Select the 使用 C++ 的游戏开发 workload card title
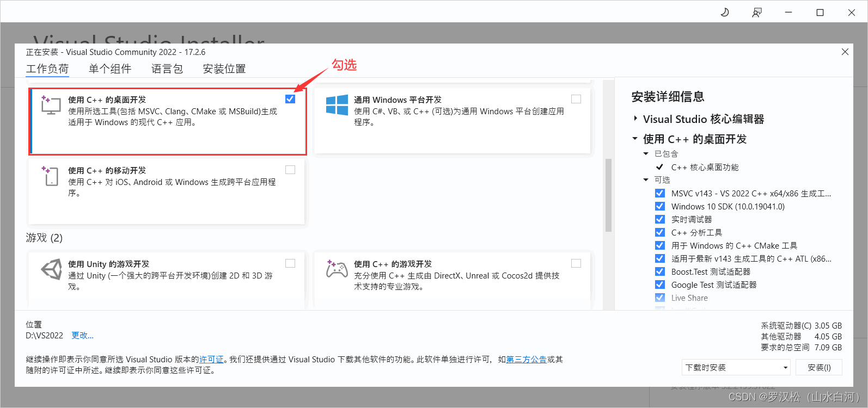This screenshot has height=408, width=868. coord(393,263)
